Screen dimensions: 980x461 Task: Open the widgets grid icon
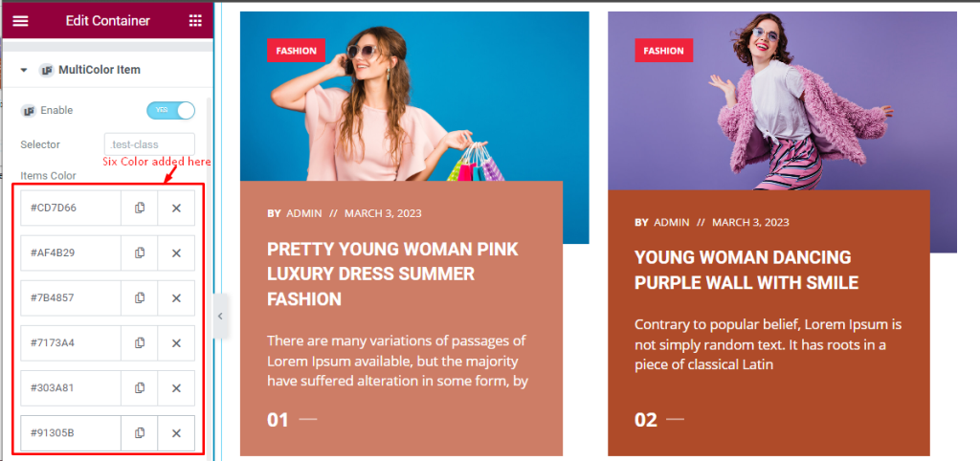pos(195,21)
